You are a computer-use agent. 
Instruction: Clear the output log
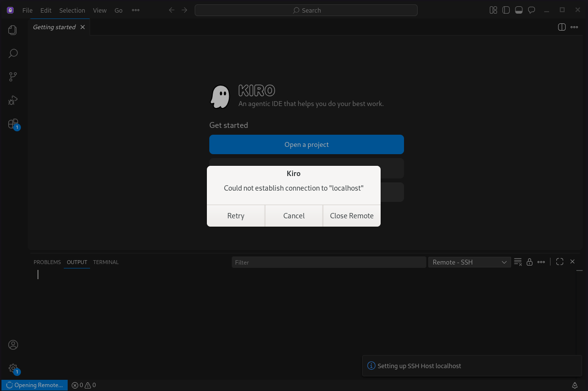click(x=518, y=262)
